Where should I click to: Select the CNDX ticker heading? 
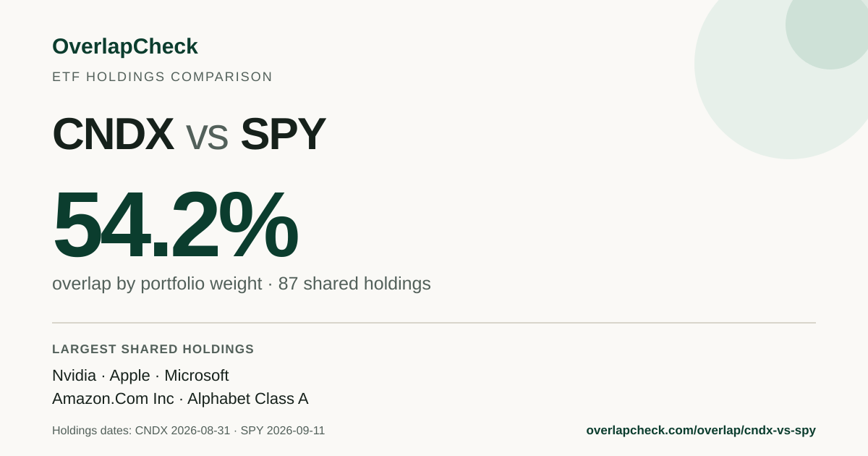point(113,135)
